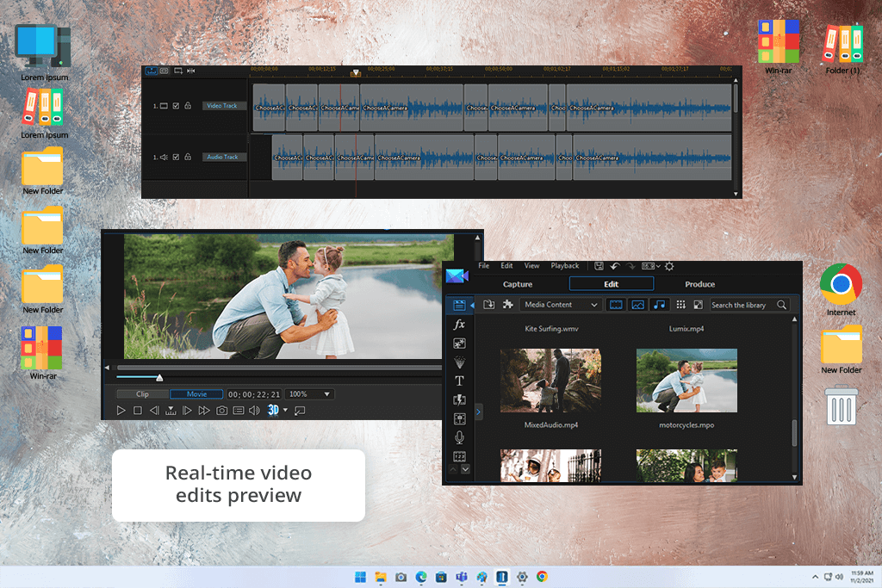This screenshot has height=588, width=882.
Task: Open the Title Room T icon
Action: [459, 381]
